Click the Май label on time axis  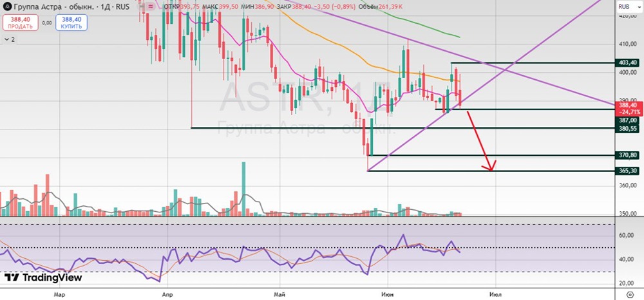[x=279, y=294]
